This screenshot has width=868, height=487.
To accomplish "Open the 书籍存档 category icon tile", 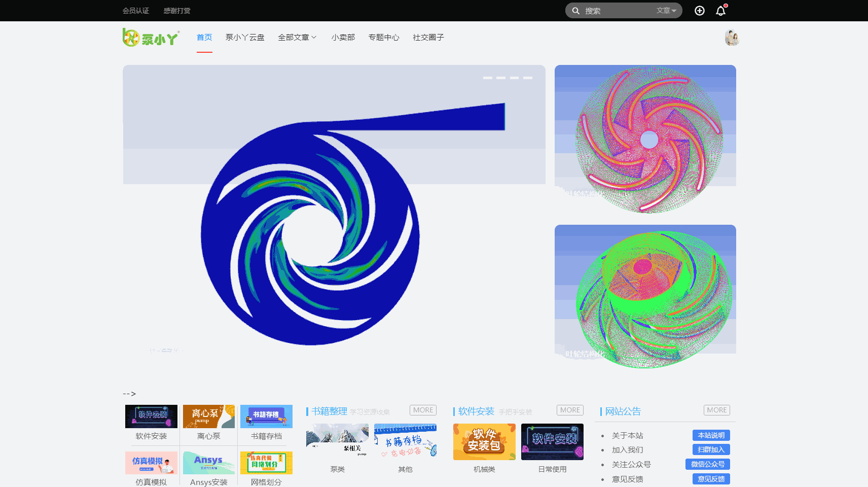I will (x=266, y=416).
